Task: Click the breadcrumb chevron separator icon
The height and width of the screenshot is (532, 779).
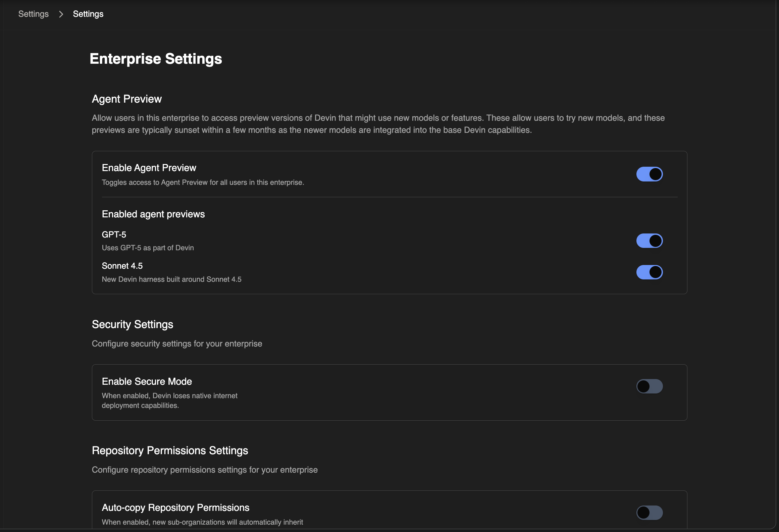Action: coord(61,14)
